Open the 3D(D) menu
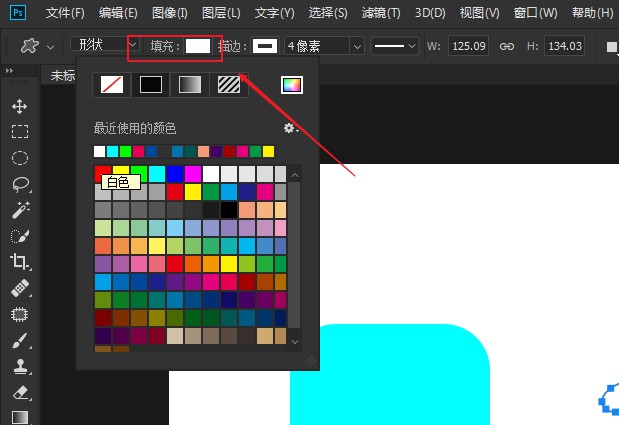The image size is (619, 425). [x=430, y=13]
